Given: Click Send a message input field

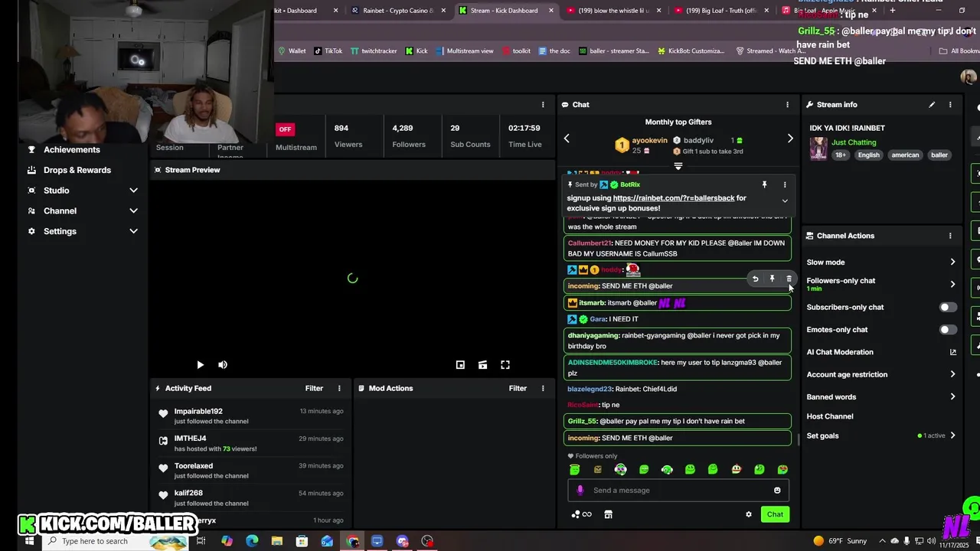Looking at the screenshot, I should click(678, 491).
